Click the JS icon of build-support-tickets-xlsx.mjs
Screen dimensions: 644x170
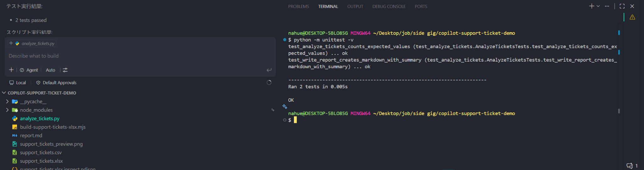click(x=15, y=127)
